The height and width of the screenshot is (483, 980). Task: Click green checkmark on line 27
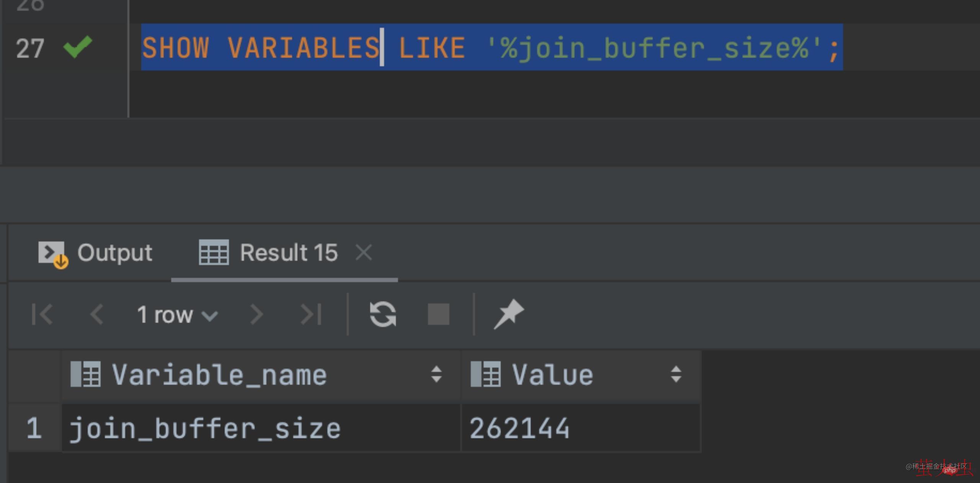point(78,47)
